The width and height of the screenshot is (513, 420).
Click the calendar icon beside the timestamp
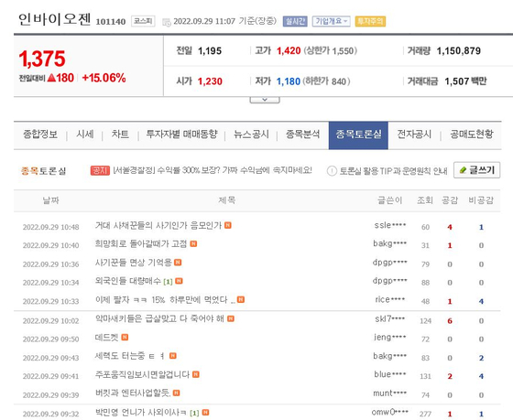[167, 22]
